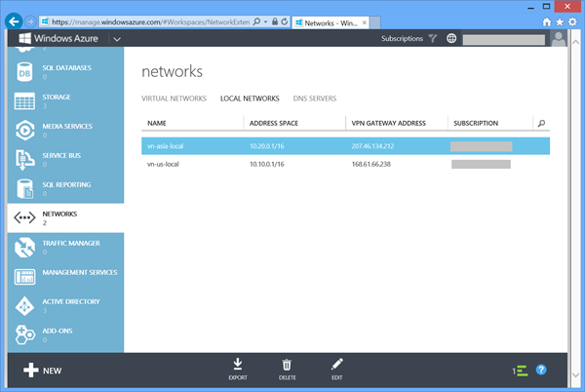Open browser Favorites star icon
Viewport: 585px width, 392px height.
(x=560, y=22)
